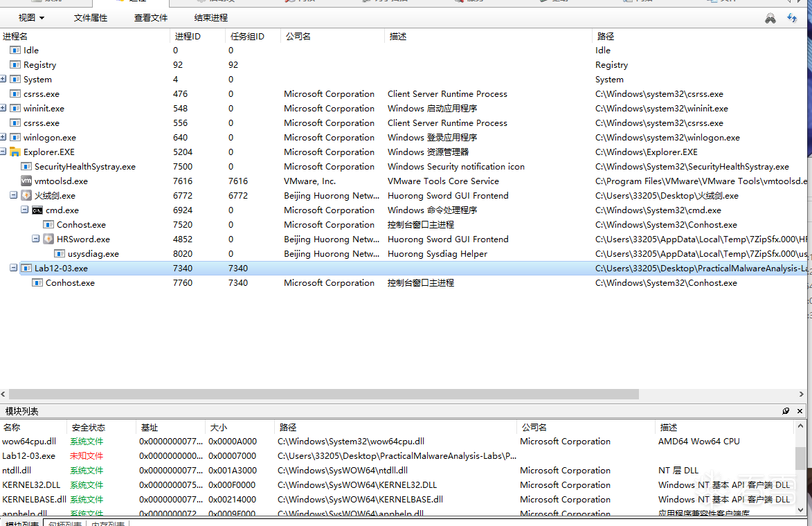Collapse the HRSword.exe tree node
Image resolution: width=812 pixels, height=526 pixels.
pos(36,238)
